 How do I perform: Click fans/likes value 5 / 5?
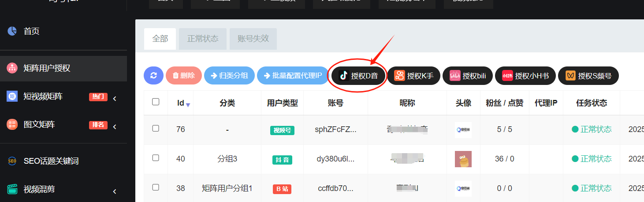coord(504,129)
